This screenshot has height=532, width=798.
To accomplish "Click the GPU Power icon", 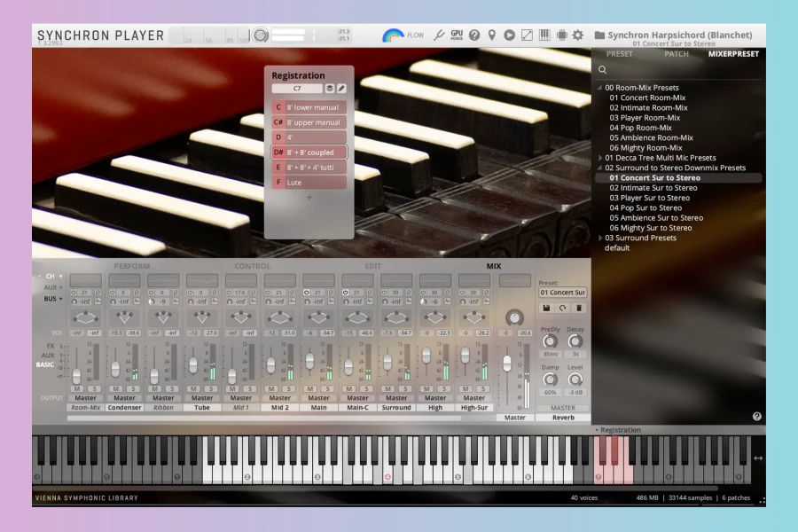I will point(457,35).
